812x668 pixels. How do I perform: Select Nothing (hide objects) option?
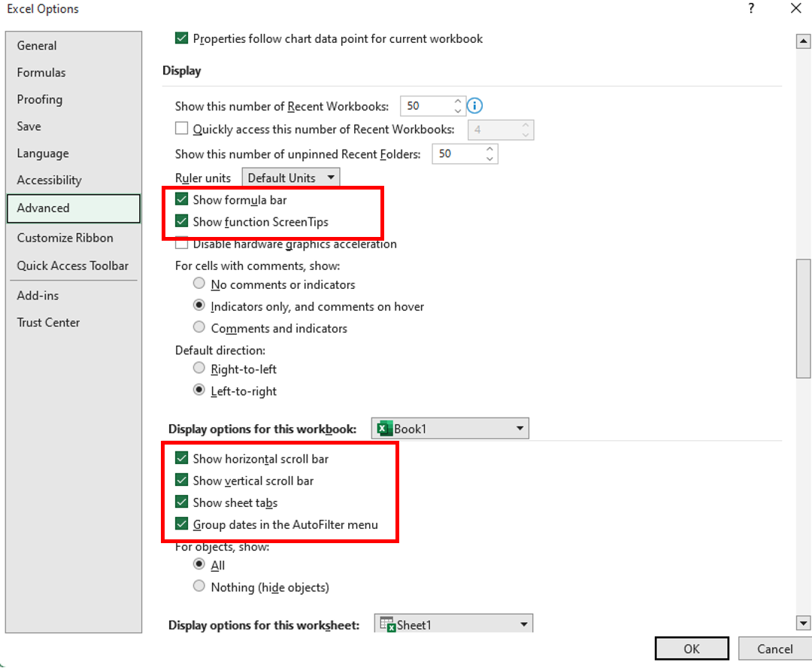[198, 586]
